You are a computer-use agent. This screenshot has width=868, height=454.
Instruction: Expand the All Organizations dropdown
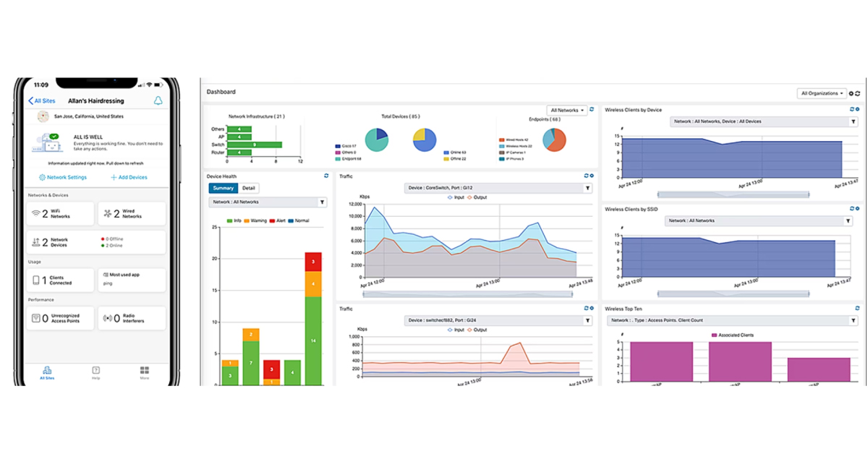pos(822,93)
